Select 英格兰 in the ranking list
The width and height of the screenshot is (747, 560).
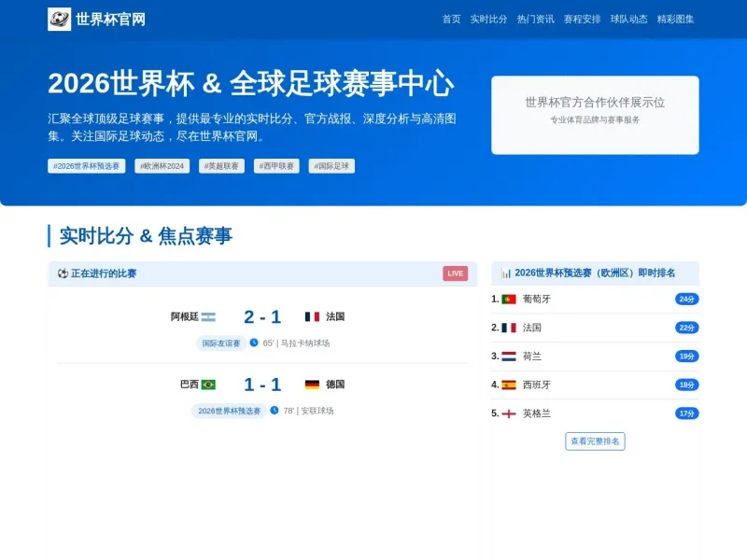pos(536,413)
